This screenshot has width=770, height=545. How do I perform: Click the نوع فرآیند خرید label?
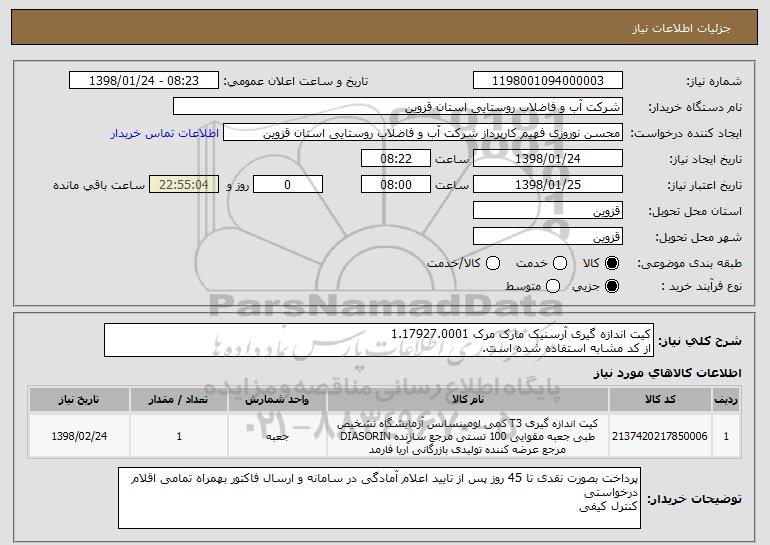coord(701,286)
